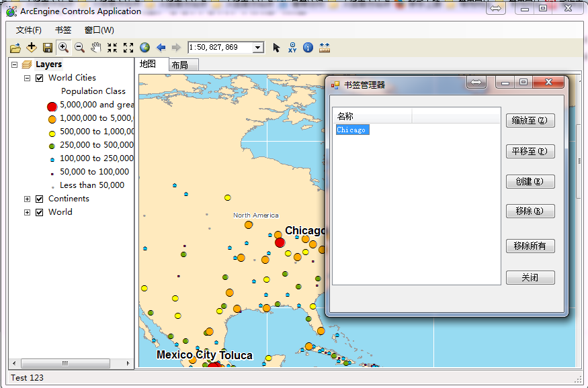The height and width of the screenshot is (388, 588).
Task: Click the ArcEngine application title icon
Action: tap(11, 11)
